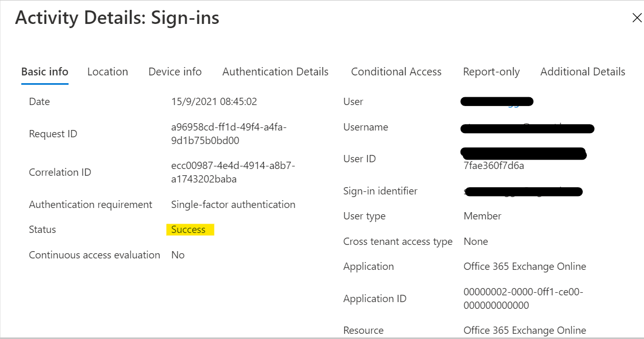The height and width of the screenshot is (339, 644).
Task: Close the Activity Details panel
Action: (x=637, y=17)
